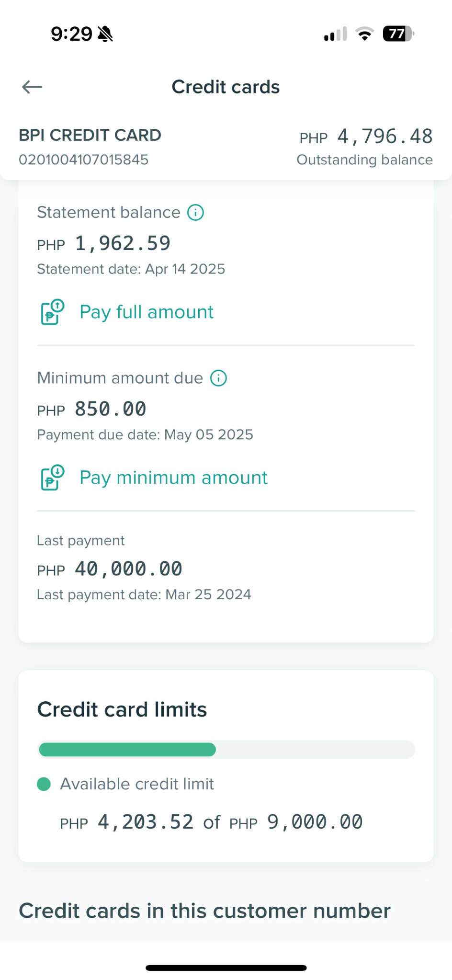Select the BPI CREDIT CARD name header
Image resolution: width=452 pixels, height=980 pixels.
[90, 135]
